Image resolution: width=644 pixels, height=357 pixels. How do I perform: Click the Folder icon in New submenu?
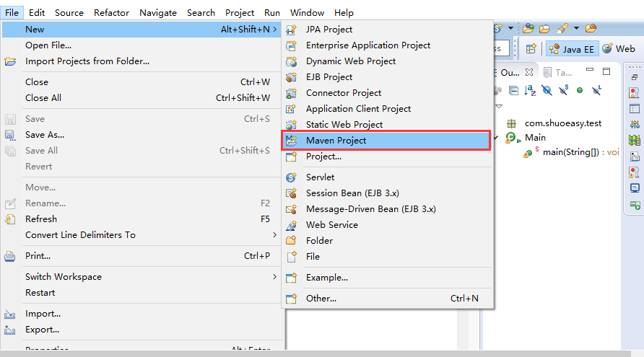pyautogui.click(x=291, y=241)
